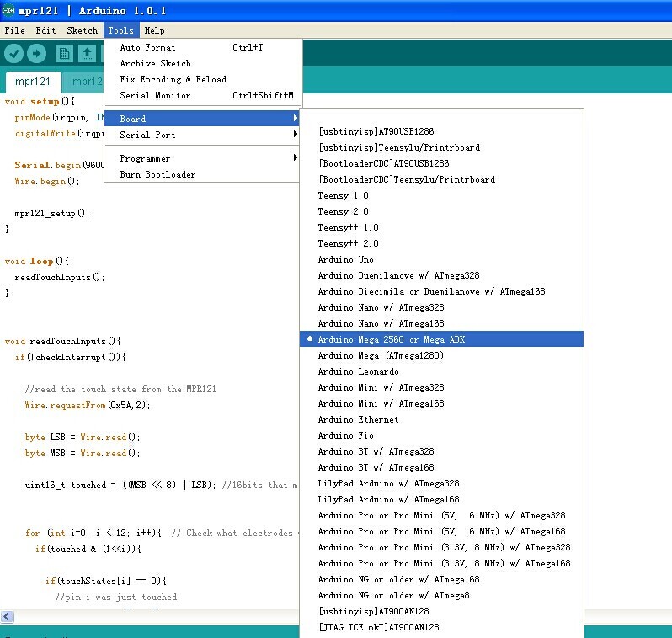Select Teensy 1.0 board

pyautogui.click(x=441, y=195)
